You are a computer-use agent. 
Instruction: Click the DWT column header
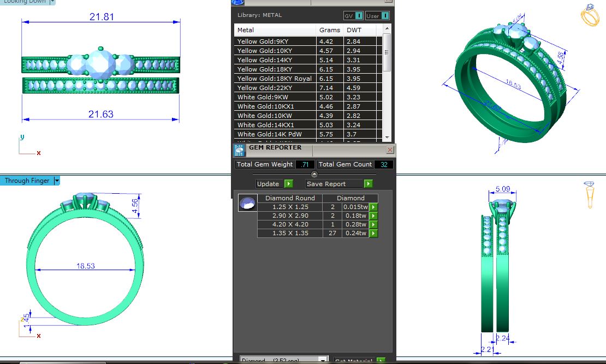(x=359, y=30)
